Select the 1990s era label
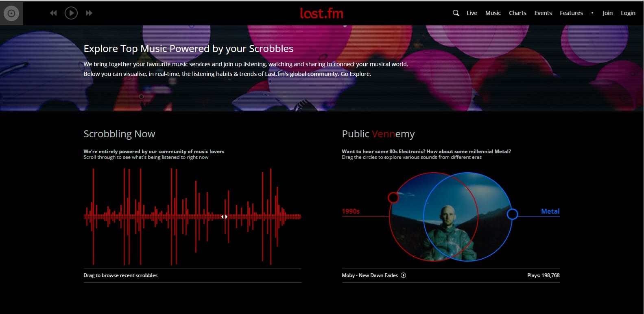Viewport: 644px width, 314px height. pyautogui.click(x=351, y=211)
